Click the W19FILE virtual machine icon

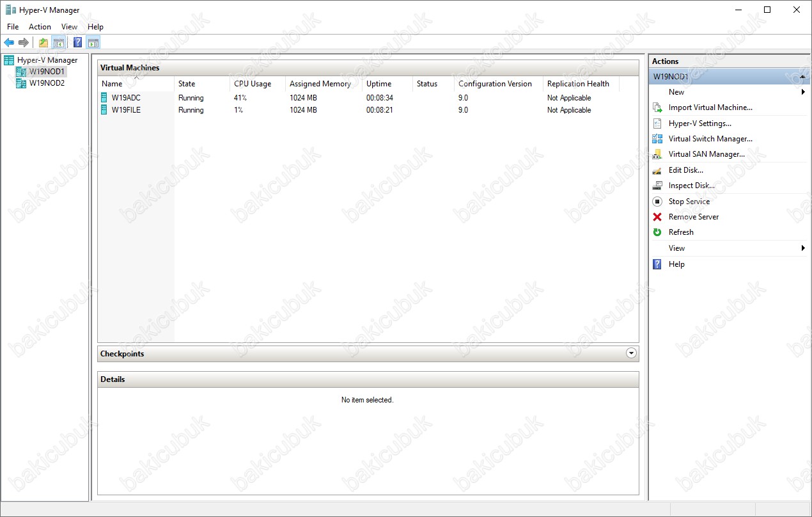pyautogui.click(x=105, y=110)
